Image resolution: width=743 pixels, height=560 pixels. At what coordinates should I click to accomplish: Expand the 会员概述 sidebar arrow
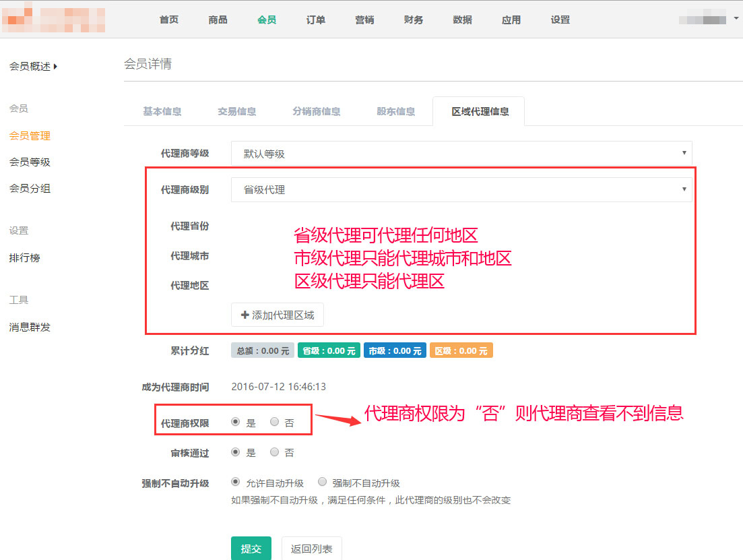[55, 66]
